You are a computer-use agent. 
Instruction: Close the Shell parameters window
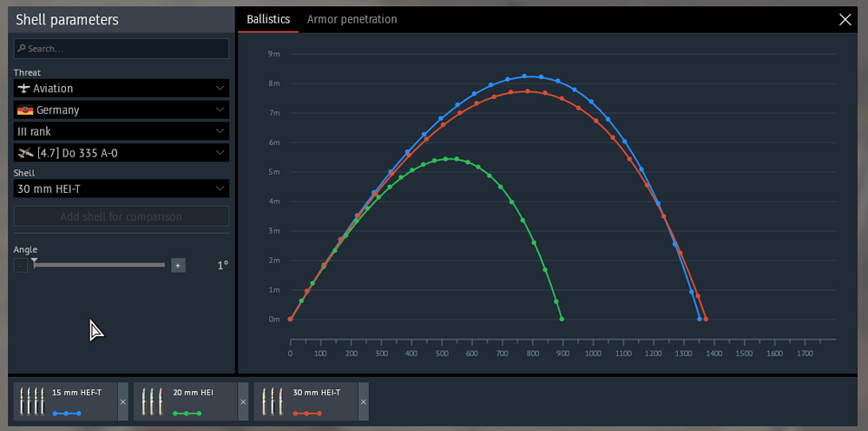click(845, 20)
